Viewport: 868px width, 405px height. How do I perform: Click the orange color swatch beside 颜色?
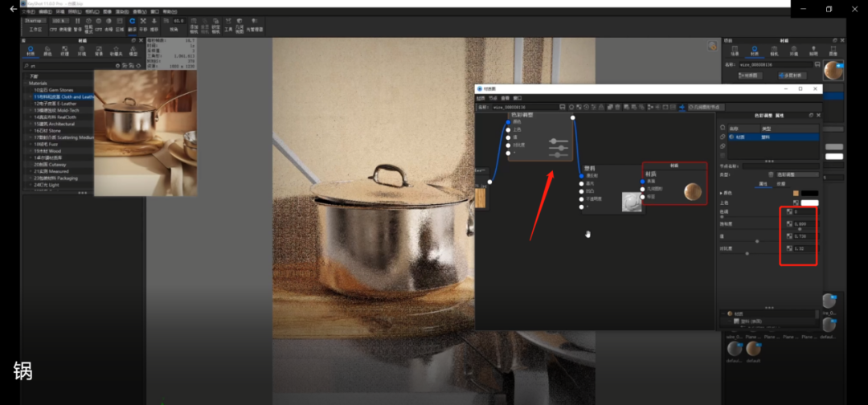(796, 193)
